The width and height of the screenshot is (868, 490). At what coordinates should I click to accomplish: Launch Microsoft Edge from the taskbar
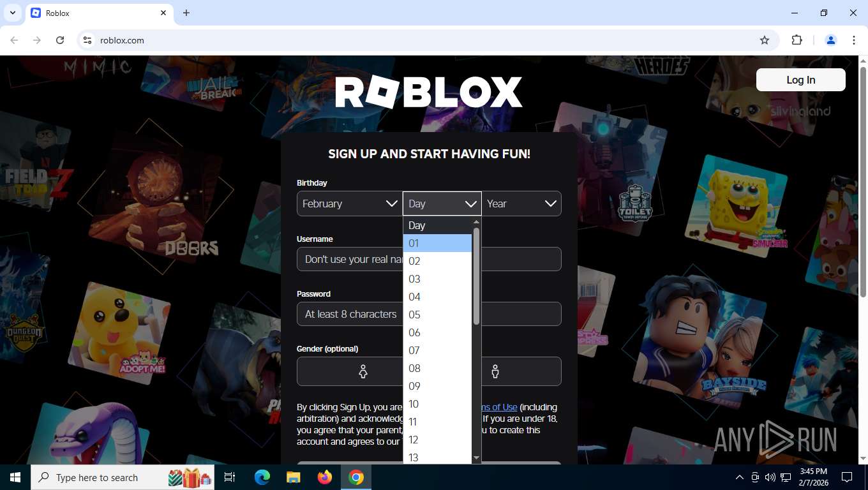coord(262,477)
